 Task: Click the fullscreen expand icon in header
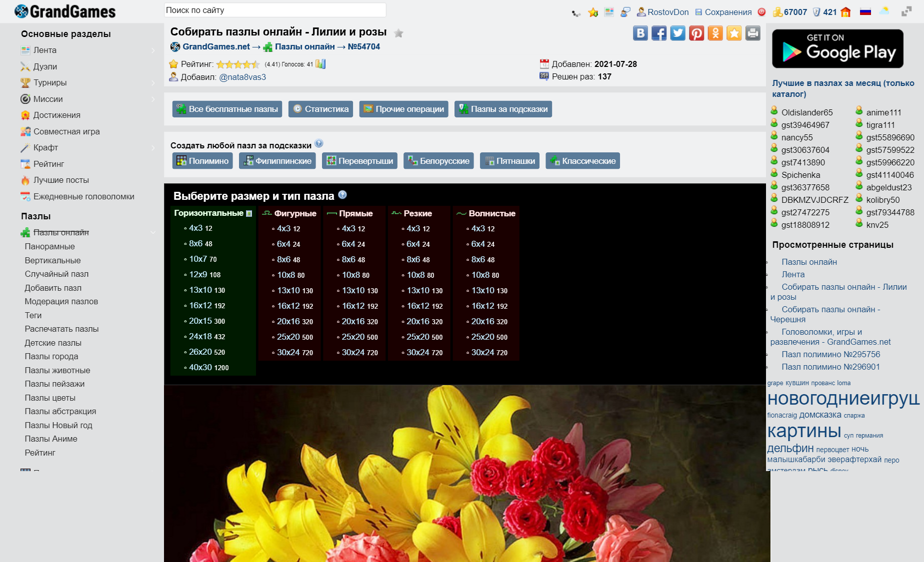[906, 11]
